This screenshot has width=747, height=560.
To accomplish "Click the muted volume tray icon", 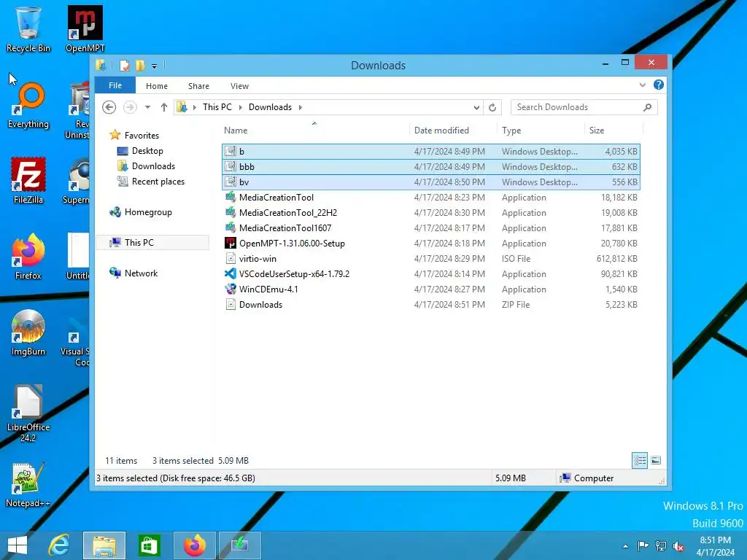I will [x=678, y=546].
